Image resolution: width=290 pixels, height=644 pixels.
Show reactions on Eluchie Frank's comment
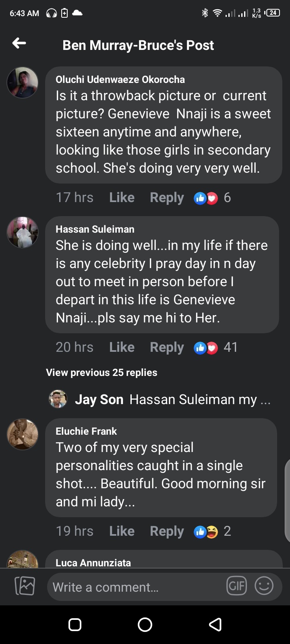click(x=212, y=531)
